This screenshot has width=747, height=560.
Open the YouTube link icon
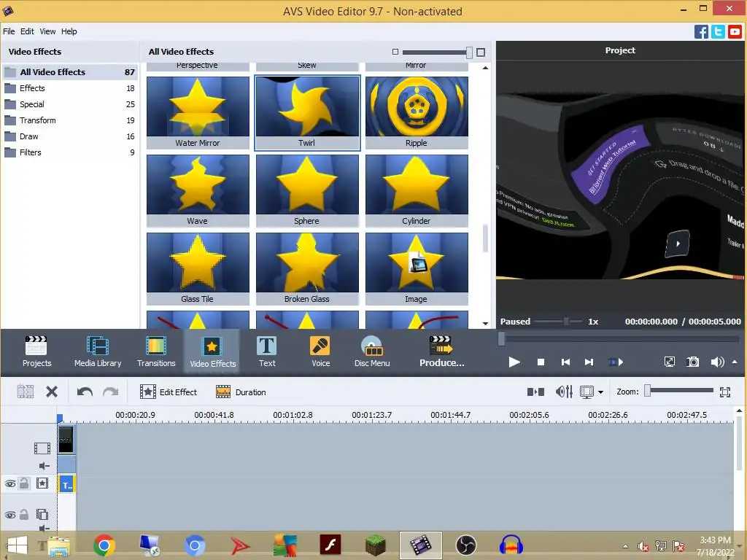tap(735, 32)
